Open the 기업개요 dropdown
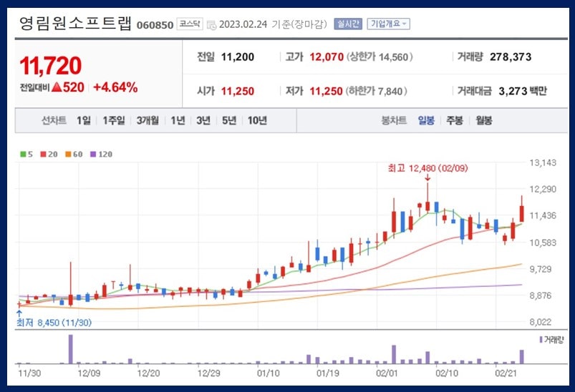The width and height of the screenshot is (575, 392). [x=388, y=24]
